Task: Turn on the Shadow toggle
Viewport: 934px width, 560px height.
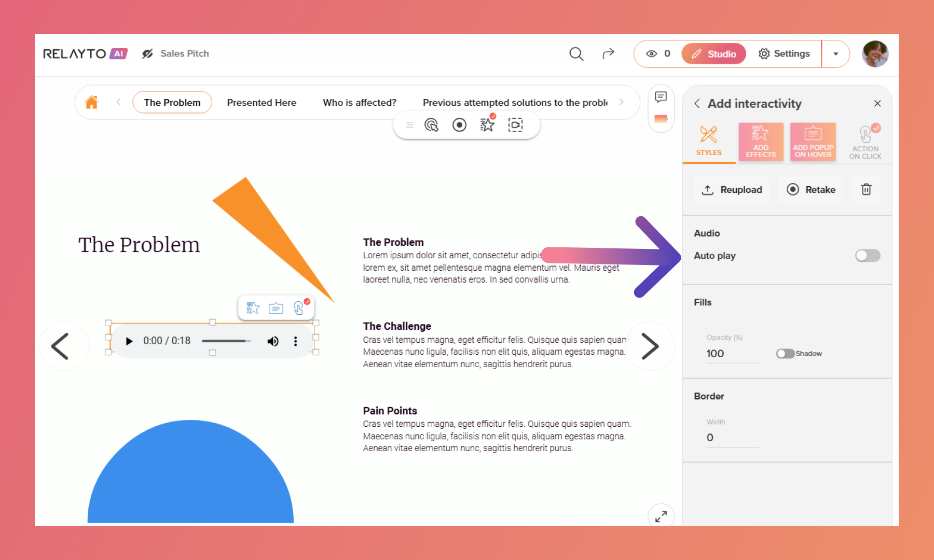Action: [x=785, y=354]
